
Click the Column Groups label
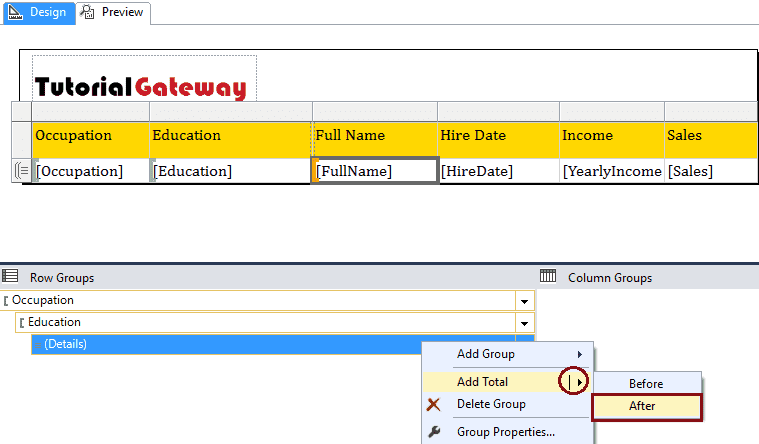tap(610, 278)
